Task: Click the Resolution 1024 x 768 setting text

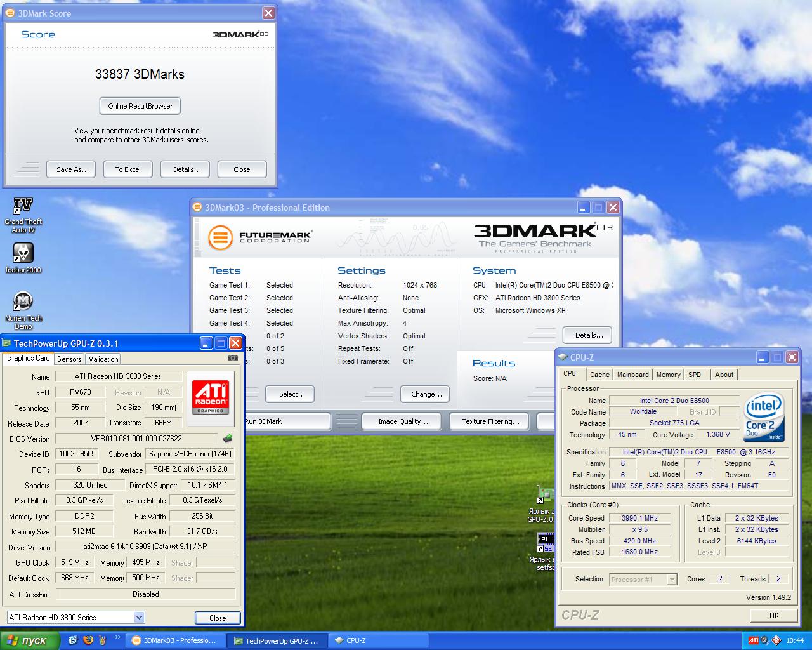Action: [x=420, y=285]
